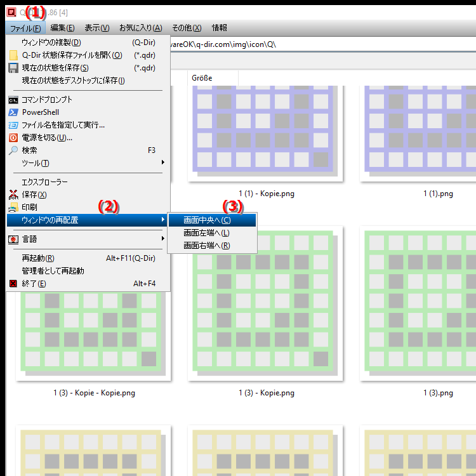Click the folder icon for opening Q-Dir state file
Viewport: 476px width, 476px height.
[13, 55]
